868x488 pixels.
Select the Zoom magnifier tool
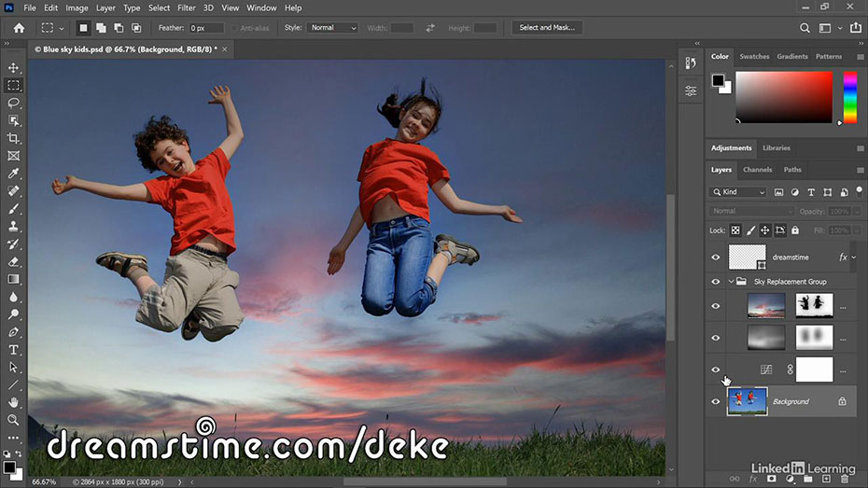click(x=13, y=421)
